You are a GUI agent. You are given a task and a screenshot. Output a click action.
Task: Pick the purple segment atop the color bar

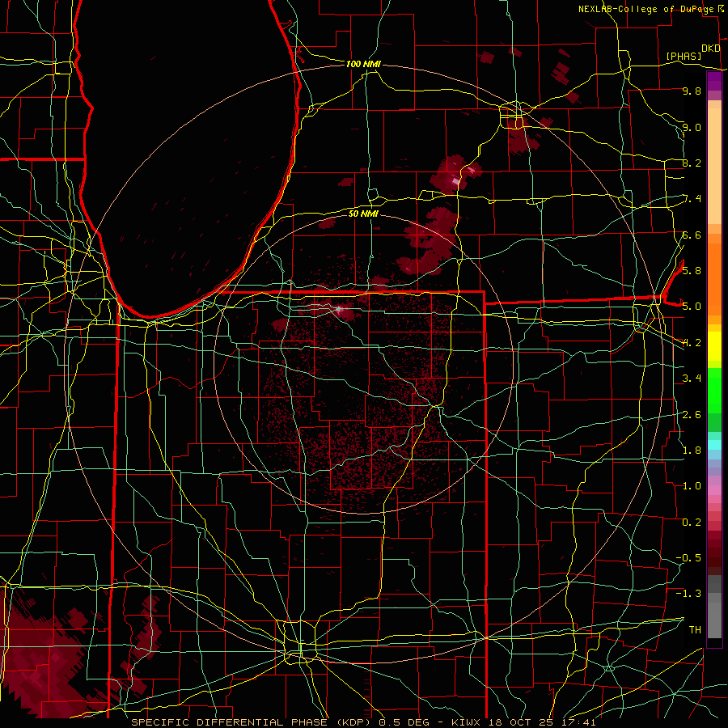click(714, 81)
